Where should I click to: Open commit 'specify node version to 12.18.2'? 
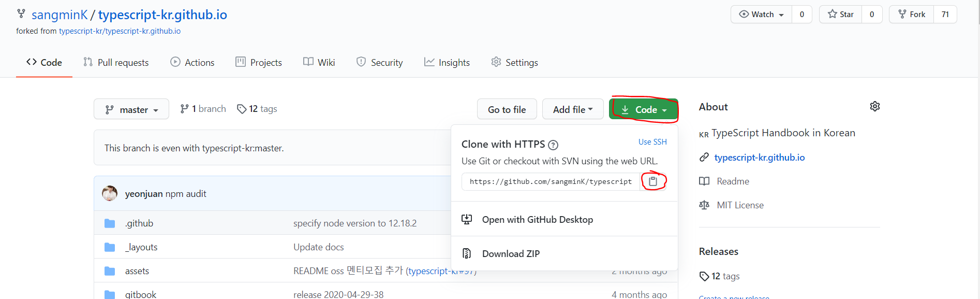pyautogui.click(x=355, y=223)
